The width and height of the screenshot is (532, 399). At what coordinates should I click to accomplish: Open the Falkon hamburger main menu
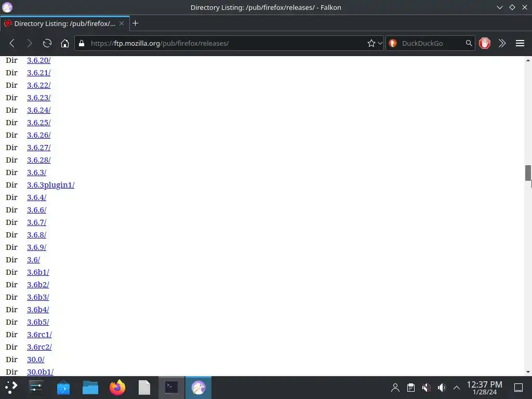click(520, 43)
